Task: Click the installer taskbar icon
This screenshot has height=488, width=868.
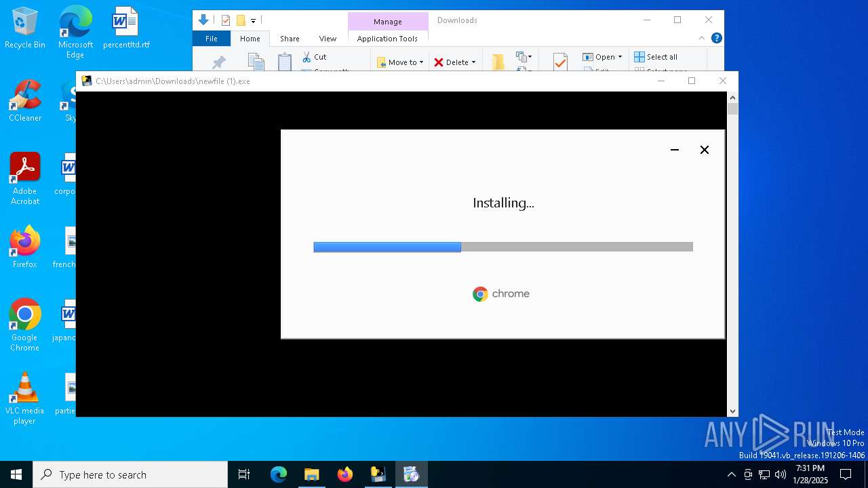Action: click(411, 474)
